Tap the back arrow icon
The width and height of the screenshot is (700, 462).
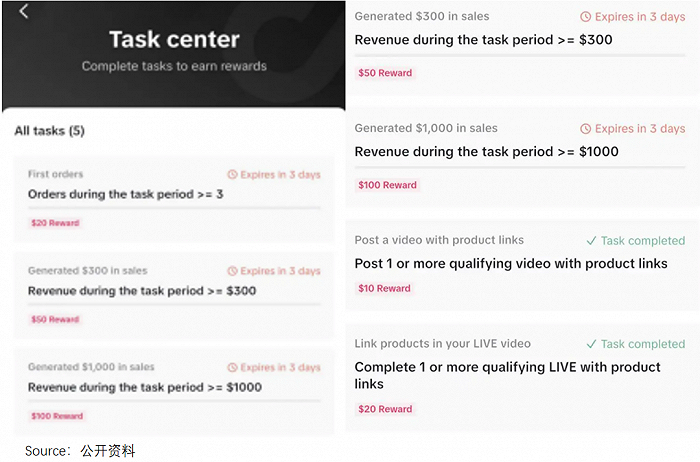(x=24, y=12)
